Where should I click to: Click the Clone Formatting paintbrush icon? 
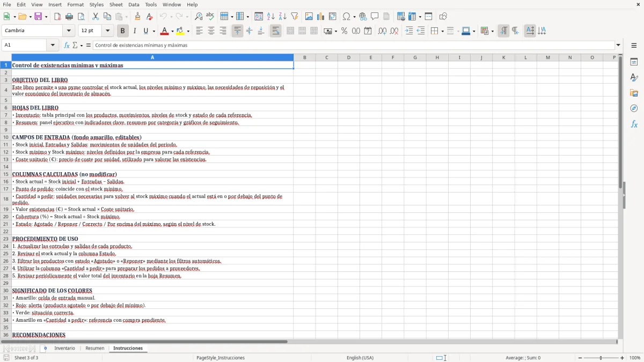pos(137,17)
